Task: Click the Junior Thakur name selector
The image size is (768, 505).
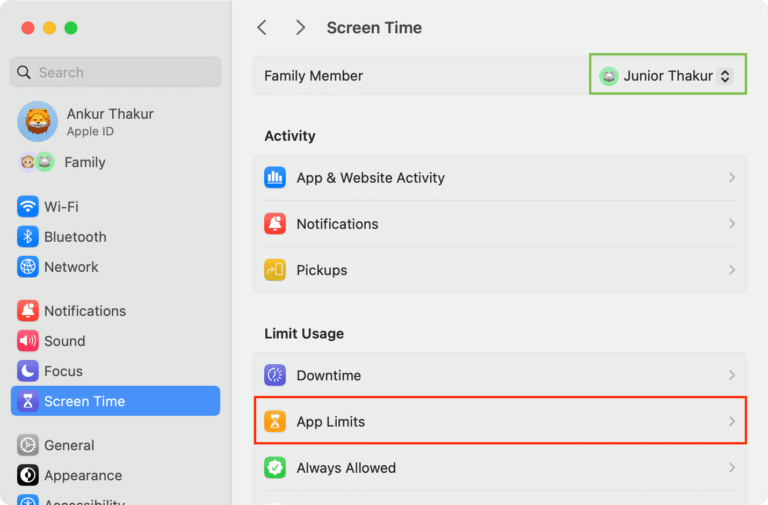Action: 668,76
